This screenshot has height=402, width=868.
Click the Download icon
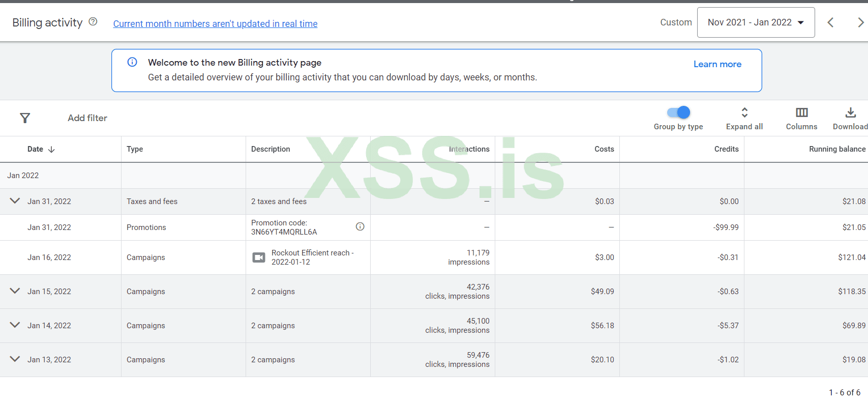[850, 113]
